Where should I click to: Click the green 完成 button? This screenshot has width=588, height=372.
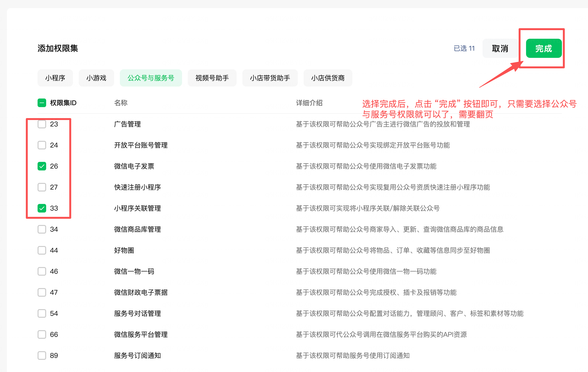(x=544, y=48)
